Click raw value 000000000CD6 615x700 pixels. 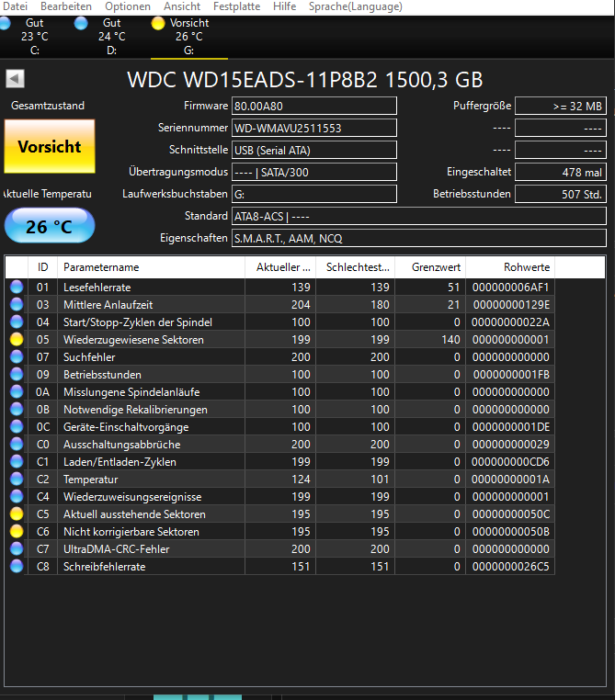[x=511, y=462]
